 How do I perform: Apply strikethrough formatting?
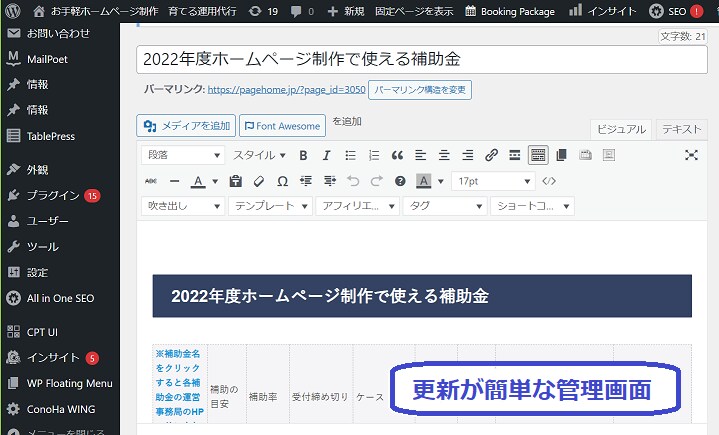(x=151, y=181)
